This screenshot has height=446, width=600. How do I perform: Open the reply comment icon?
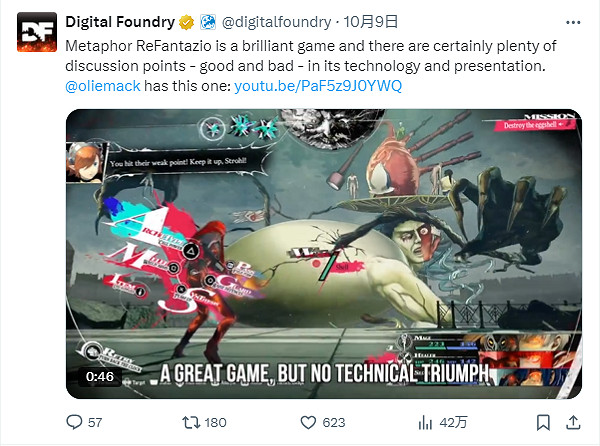coord(74,422)
